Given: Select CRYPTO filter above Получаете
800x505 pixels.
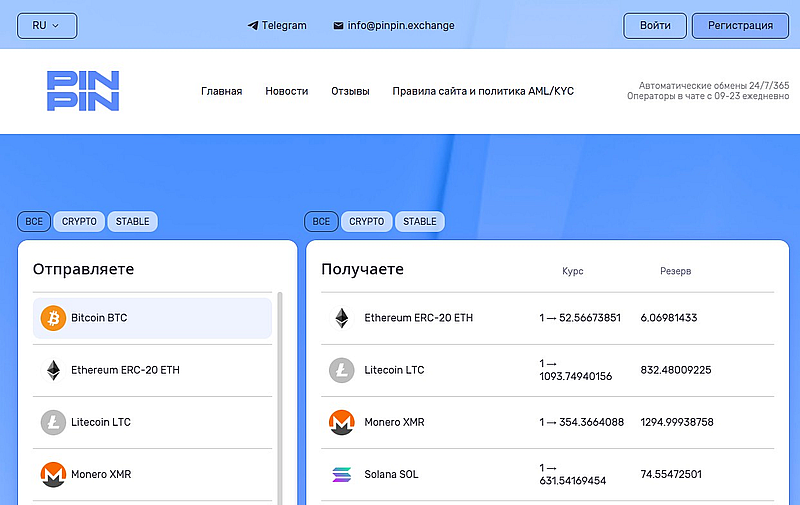Looking at the screenshot, I should pyautogui.click(x=366, y=221).
